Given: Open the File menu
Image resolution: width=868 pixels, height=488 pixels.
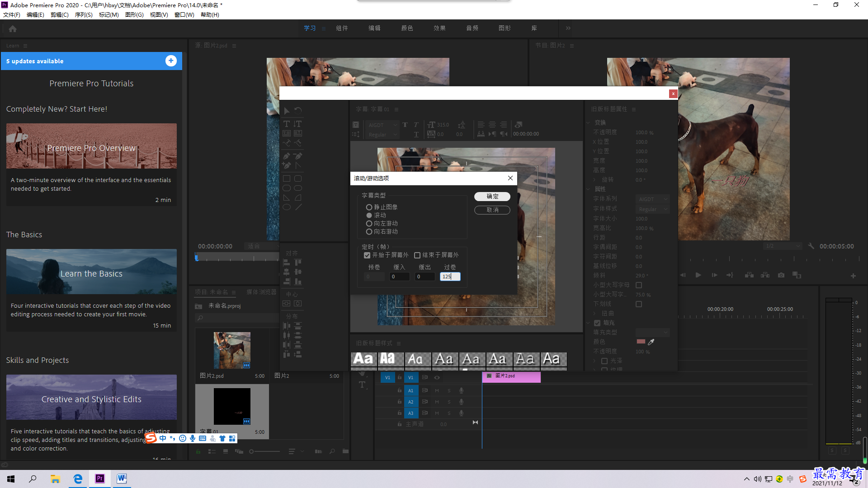Looking at the screenshot, I should pos(12,15).
